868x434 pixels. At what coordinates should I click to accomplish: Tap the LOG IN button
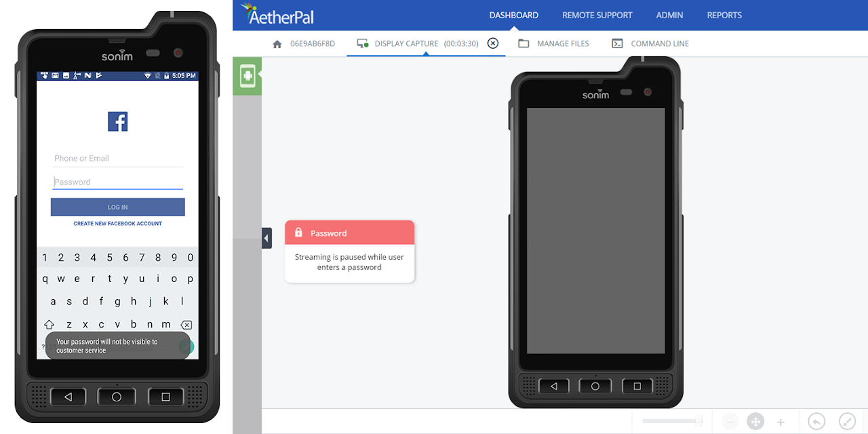coord(118,207)
